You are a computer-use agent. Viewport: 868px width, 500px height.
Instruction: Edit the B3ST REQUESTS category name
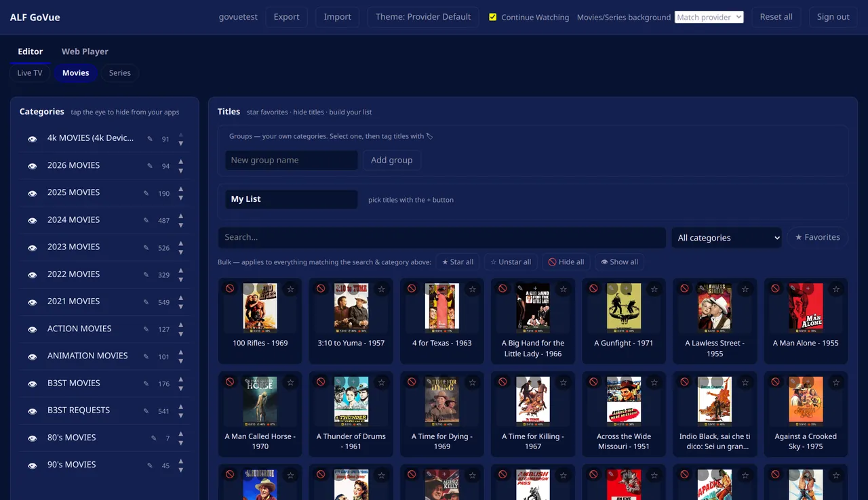[146, 411]
